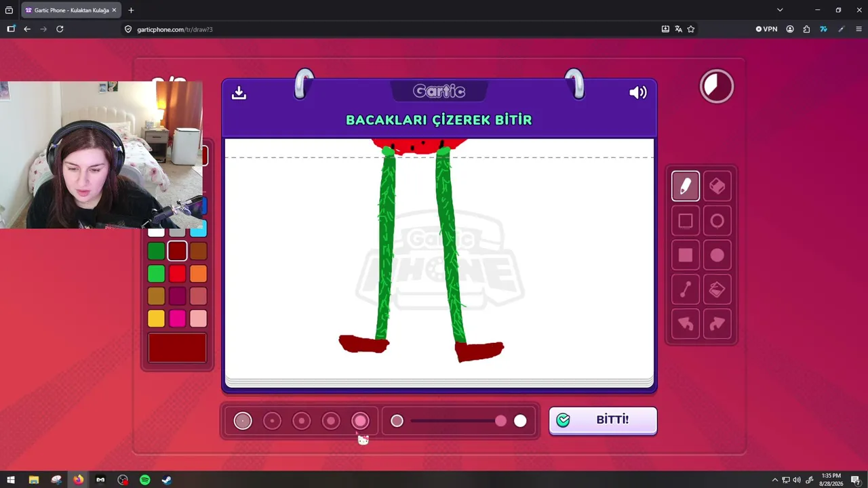Click the round countdown timer icon
Viewport: 868px width, 488px height.
[717, 86]
